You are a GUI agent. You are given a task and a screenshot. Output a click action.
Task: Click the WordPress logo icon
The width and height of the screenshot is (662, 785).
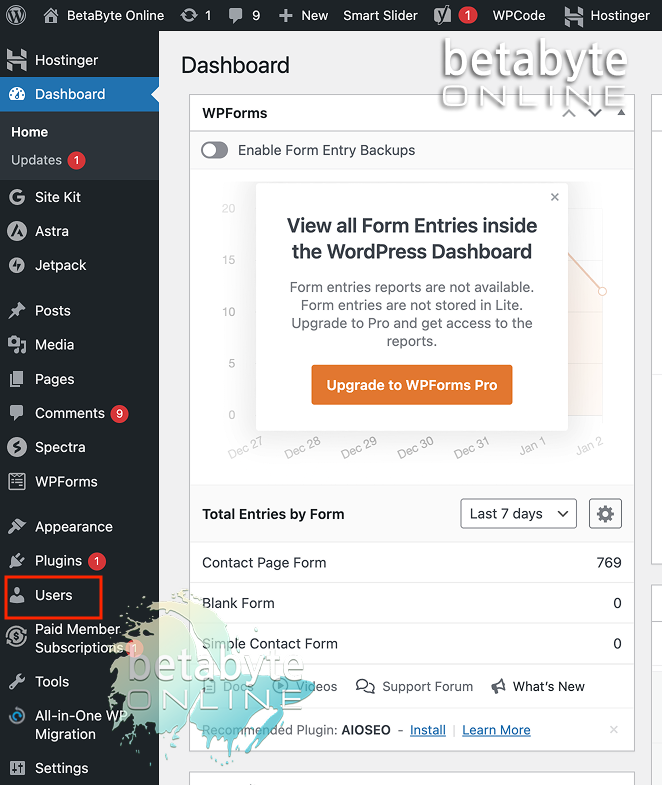point(18,15)
